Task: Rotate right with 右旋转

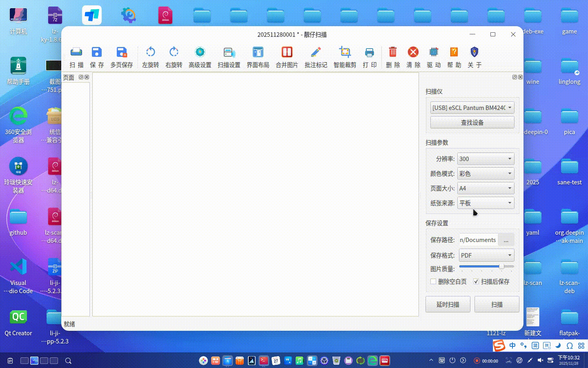Action: (x=174, y=57)
